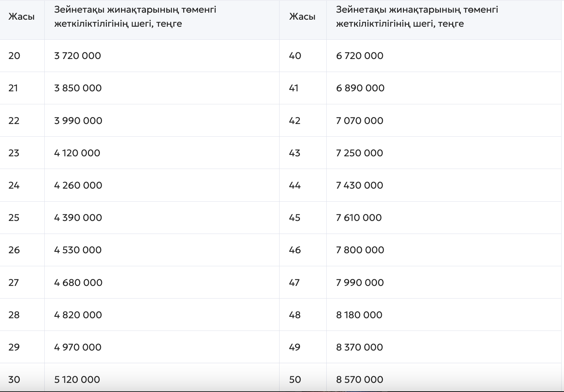
Task: Select the age 20 cell
Action: point(14,56)
